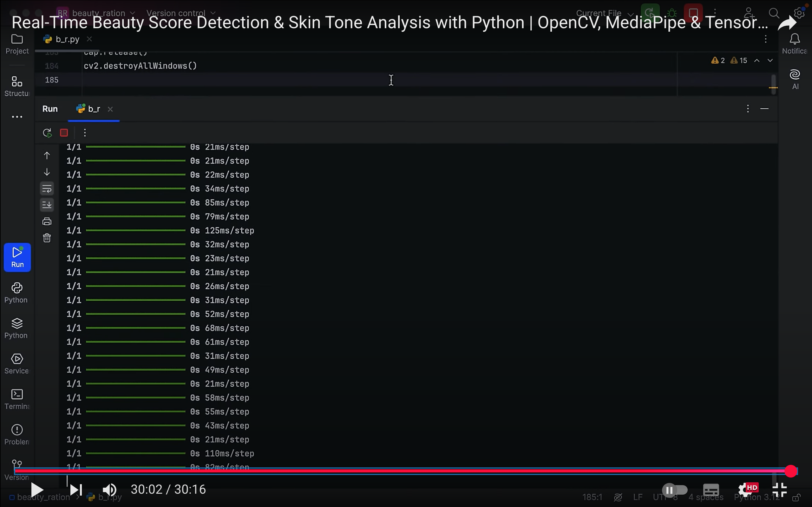Click the Rerun b_r icon
The image size is (812, 507).
[47, 133]
